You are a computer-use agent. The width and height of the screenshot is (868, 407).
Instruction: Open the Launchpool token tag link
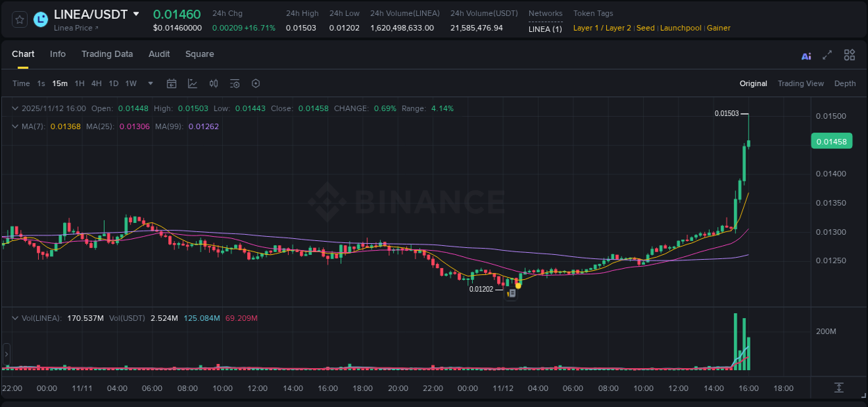point(681,28)
